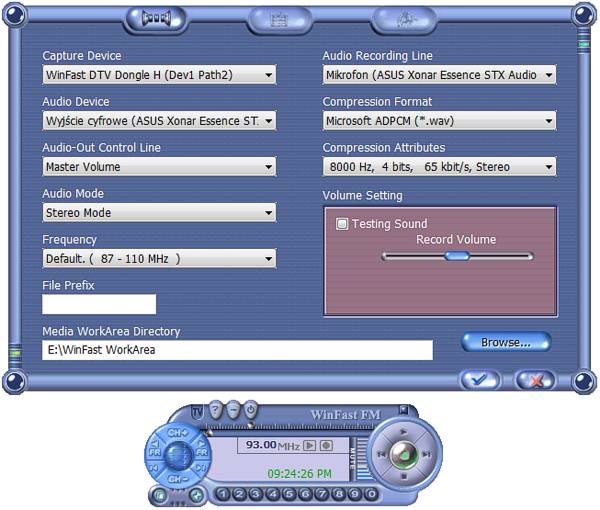Switch to TV mode in WinFast FM
Image resolution: width=600 pixels, height=510 pixels.
pyautogui.click(x=197, y=412)
